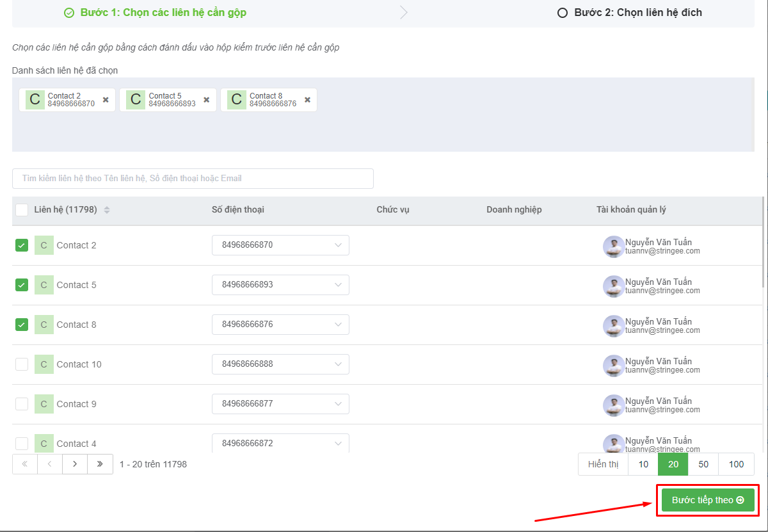Remove Contact 5 chip with x icon
The height and width of the screenshot is (532, 768).
[206, 100]
